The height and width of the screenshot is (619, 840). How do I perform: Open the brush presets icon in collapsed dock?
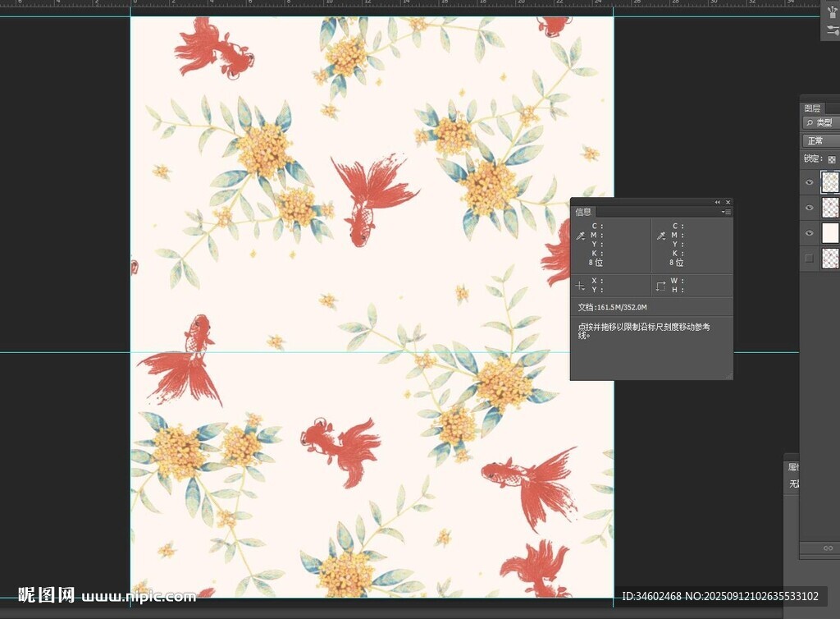tap(833, 13)
